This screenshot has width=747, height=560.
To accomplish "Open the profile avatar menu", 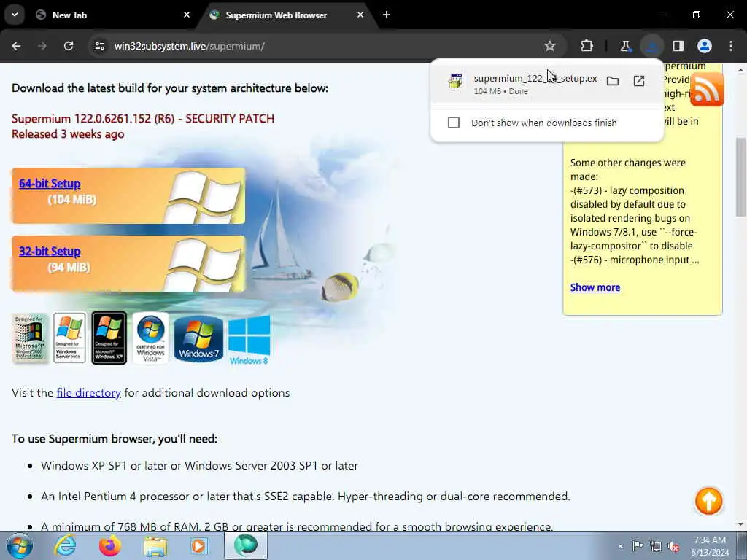I will (705, 46).
